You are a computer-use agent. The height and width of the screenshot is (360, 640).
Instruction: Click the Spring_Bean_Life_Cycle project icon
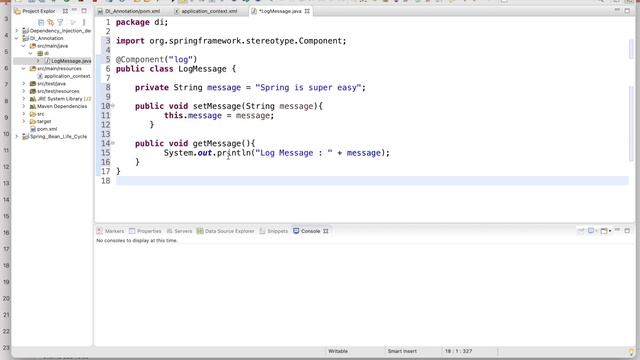point(25,137)
